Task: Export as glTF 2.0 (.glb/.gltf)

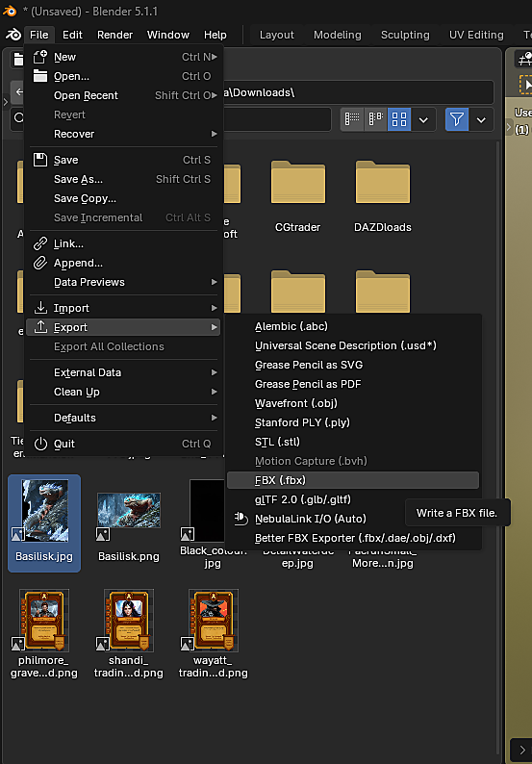Action: point(353,499)
